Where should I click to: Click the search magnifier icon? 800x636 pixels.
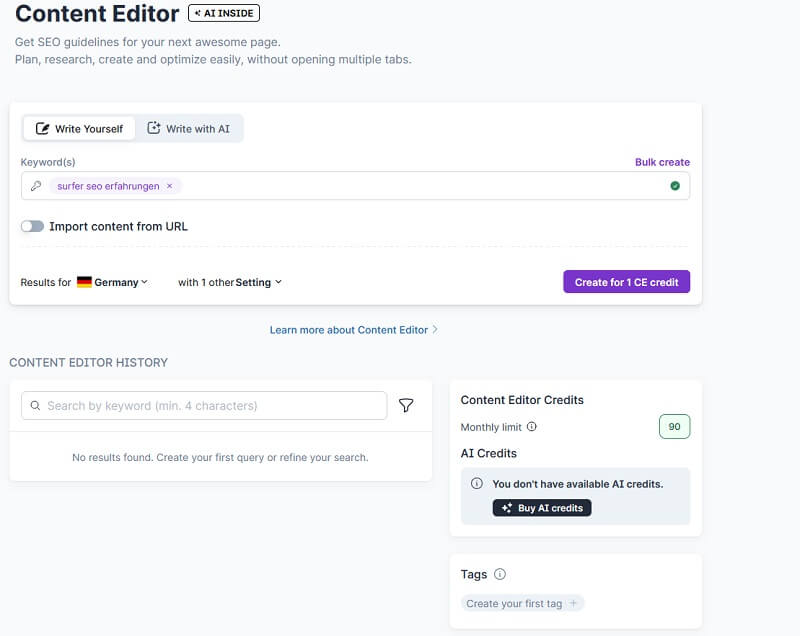click(35, 405)
